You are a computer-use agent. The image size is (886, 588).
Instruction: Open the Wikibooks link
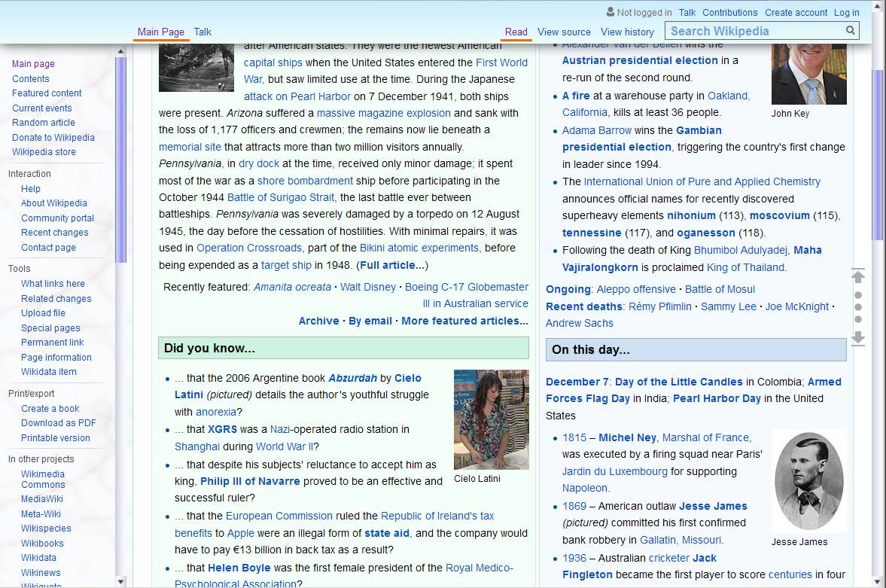tap(42, 544)
